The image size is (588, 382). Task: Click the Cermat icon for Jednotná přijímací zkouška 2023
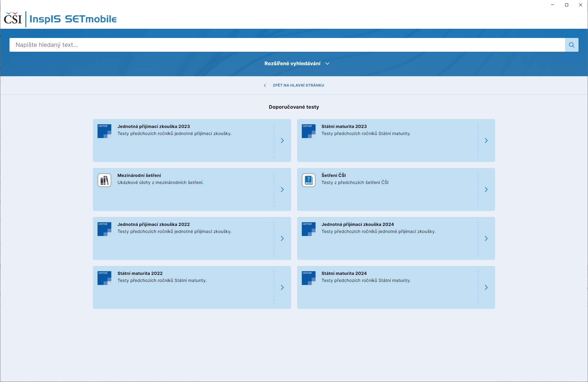pyautogui.click(x=104, y=131)
